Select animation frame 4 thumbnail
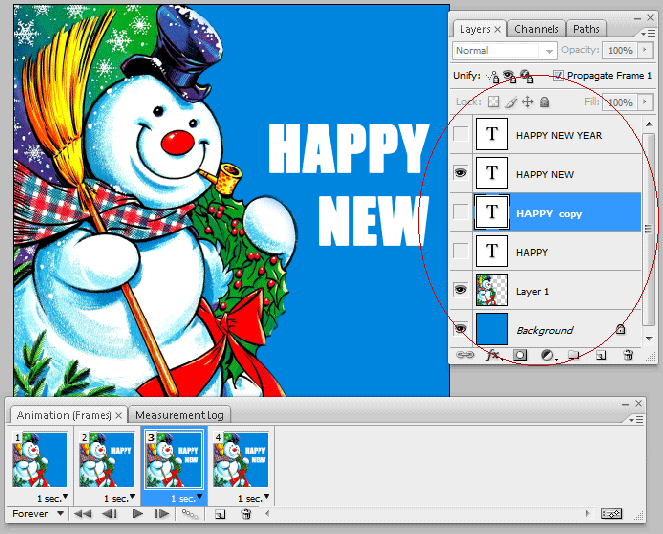The width and height of the screenshot is (663, 534). tap(240, 460)
